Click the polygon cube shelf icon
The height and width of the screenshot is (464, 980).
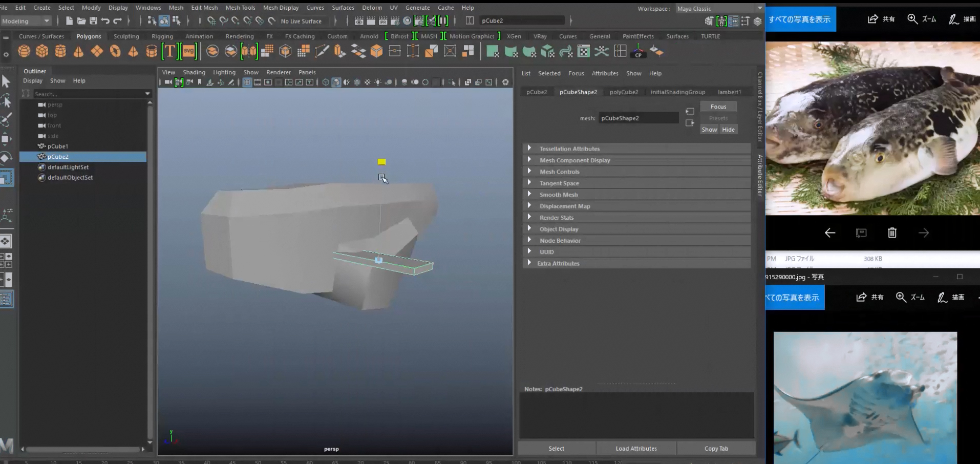(x=42, y=51)
